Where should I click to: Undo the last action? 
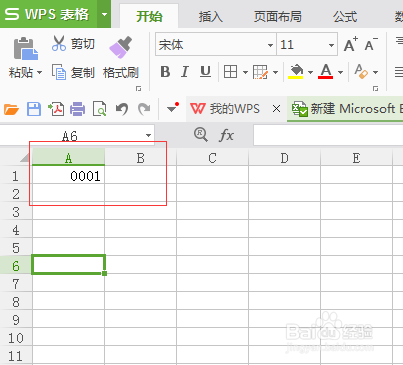[x=122, y=109]
